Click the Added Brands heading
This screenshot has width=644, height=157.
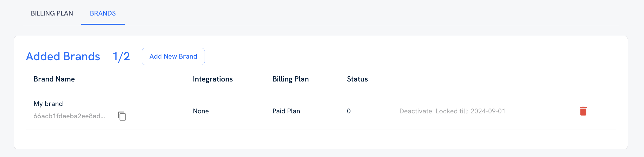(x=63, y=56)
